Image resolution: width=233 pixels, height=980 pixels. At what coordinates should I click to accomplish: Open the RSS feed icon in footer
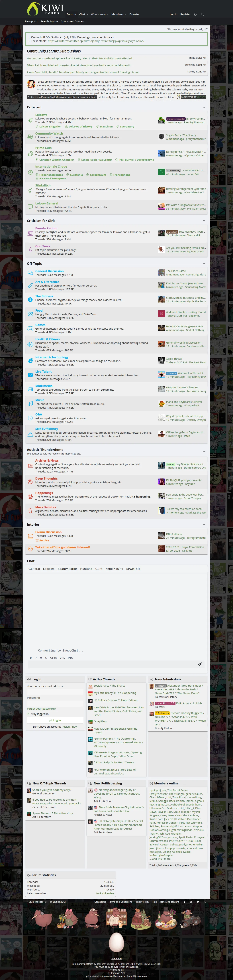[205, 902]
